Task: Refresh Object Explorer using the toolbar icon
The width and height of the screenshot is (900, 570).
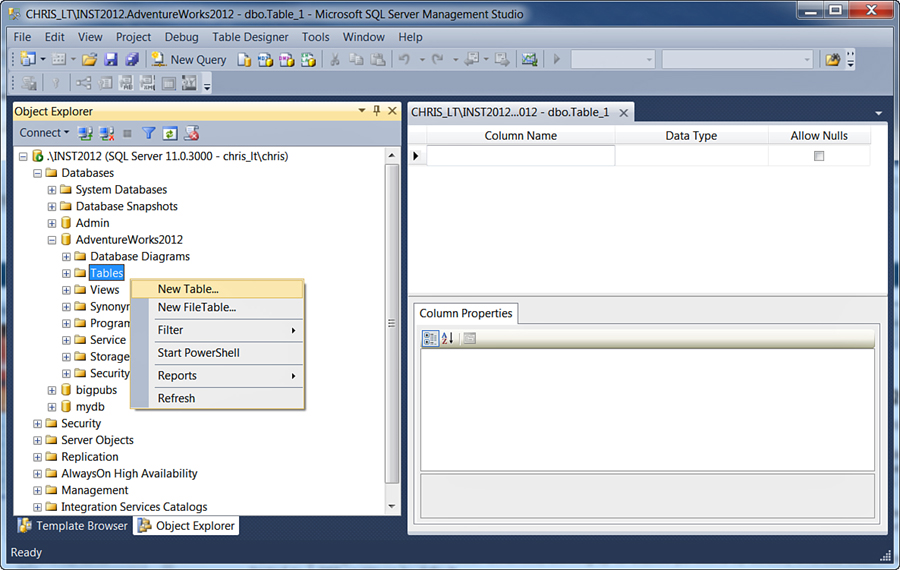Action: 170,133
